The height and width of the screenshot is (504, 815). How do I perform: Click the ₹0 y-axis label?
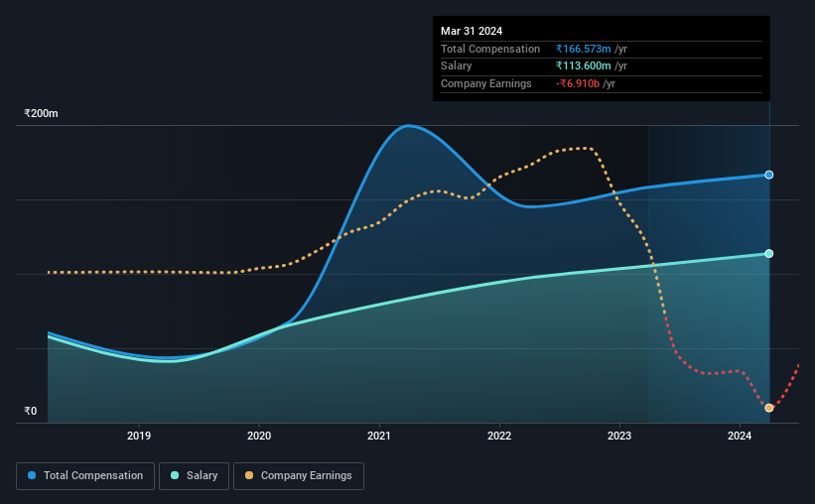(31, 411)
